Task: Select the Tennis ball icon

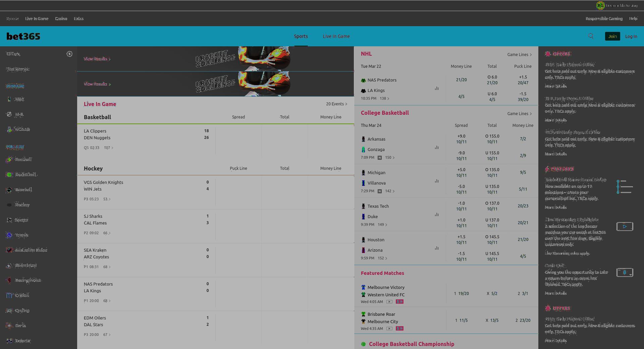Action: (x=9, y=235)
